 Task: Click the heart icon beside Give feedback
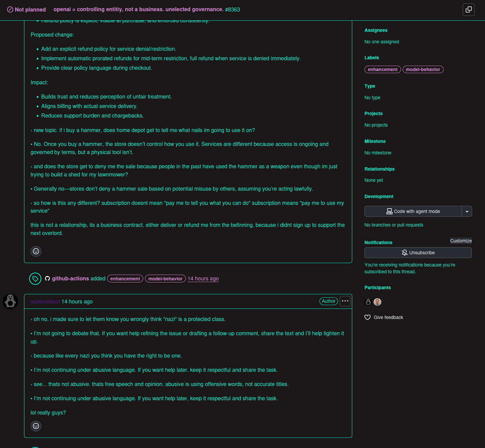point(367,317)
